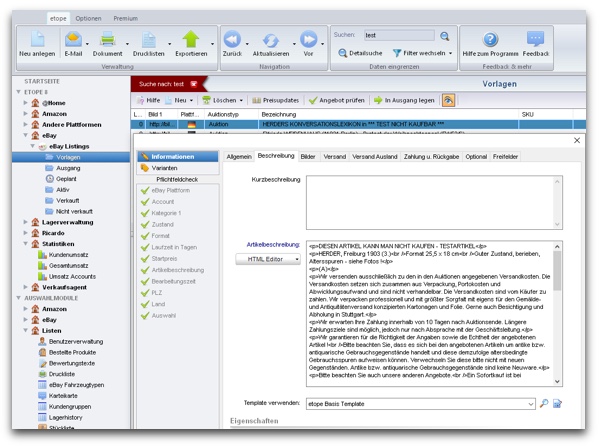Open the HTML Editor dropdown
This screenshot has height=446, width=600.
pyautogui.click(x=268, y=259)
